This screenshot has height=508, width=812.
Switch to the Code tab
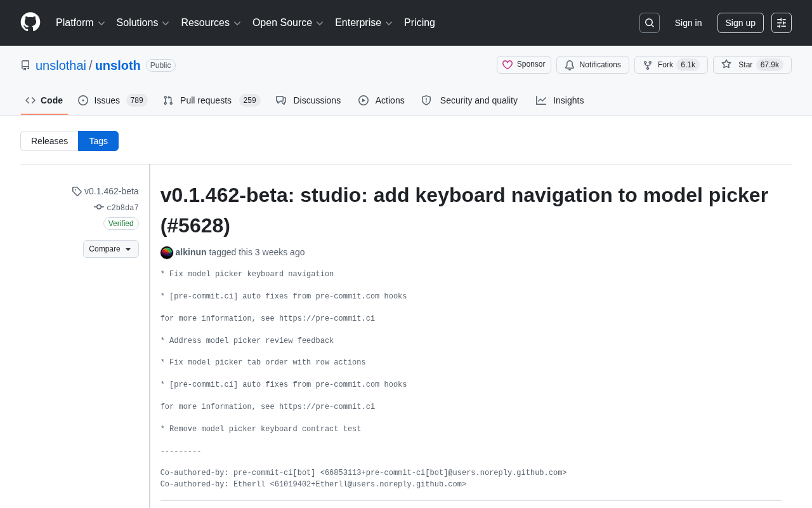coord(44,100)
